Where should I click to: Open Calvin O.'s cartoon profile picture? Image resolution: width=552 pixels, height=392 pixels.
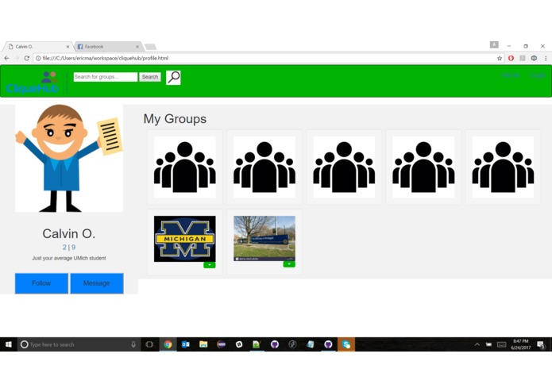[x=69, y=158]
